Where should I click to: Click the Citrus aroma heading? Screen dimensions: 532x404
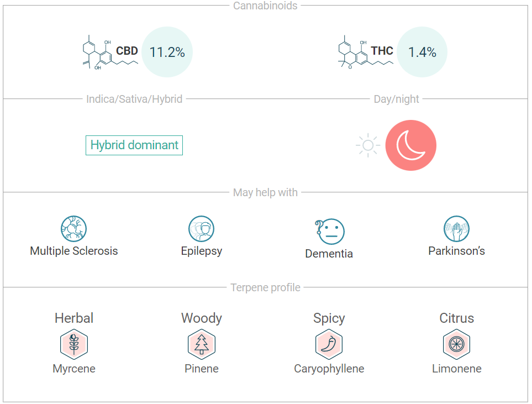456,318
